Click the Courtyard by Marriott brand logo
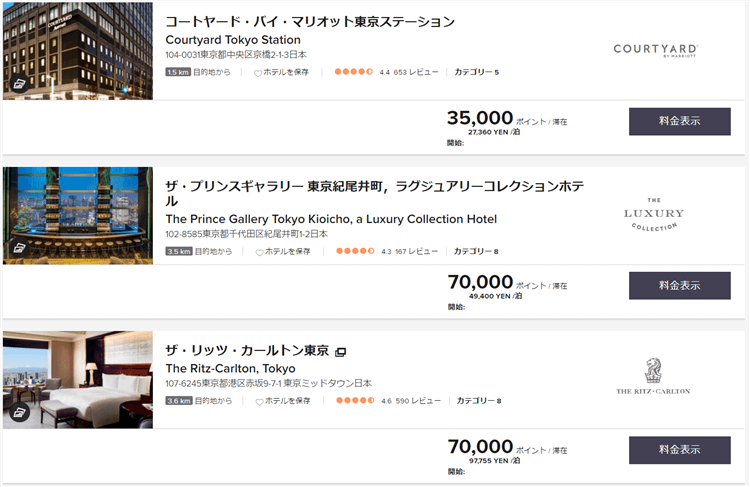 655,49
